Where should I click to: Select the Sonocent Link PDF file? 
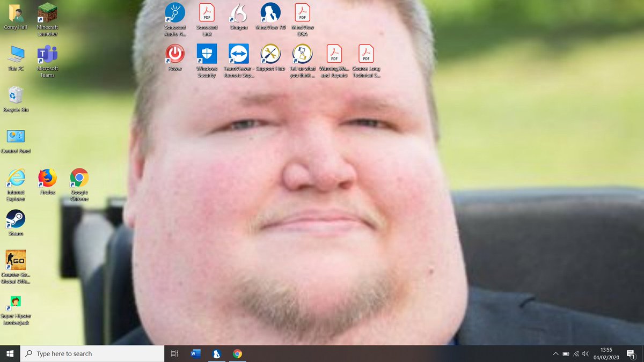click(x=207, y=19)
